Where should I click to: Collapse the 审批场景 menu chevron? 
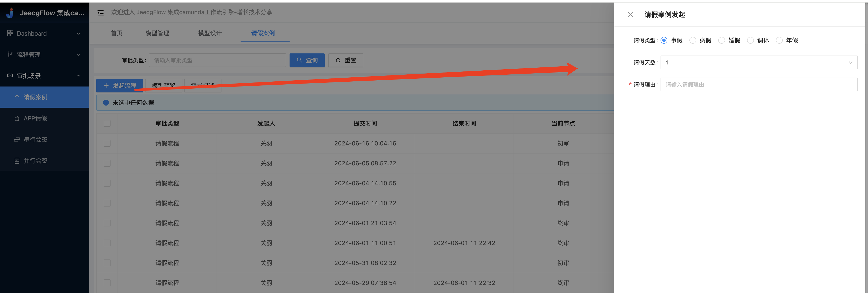[x=78, y=76]
